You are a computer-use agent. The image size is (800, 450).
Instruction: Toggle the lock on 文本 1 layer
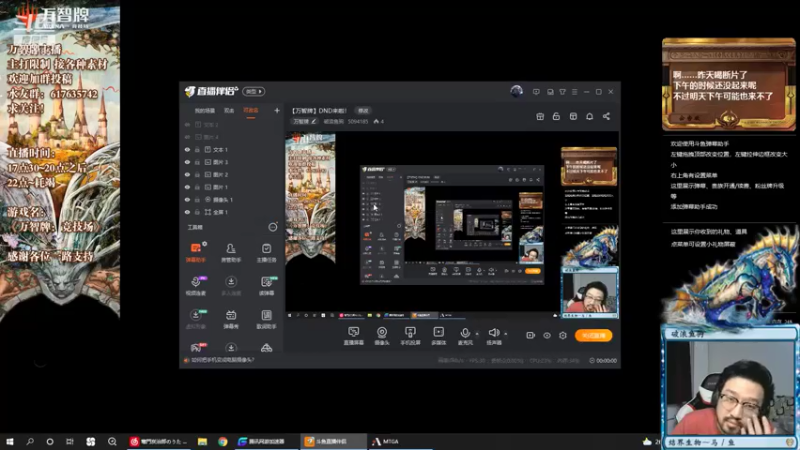click(197, 149)
